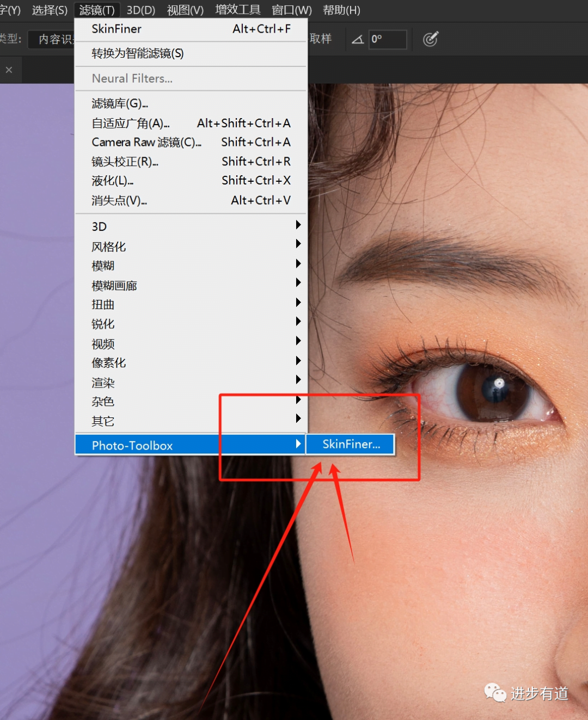The height and width of the screenshot is (720, 588).
Task: Open the 3D(D) menu
Action: point(140,10)
